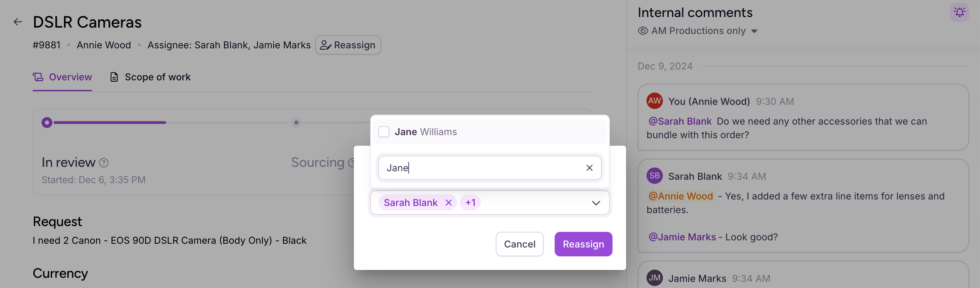Click the eye visibility icon under Internal comments
980x288 pixels.
click(x=643, y=31)
